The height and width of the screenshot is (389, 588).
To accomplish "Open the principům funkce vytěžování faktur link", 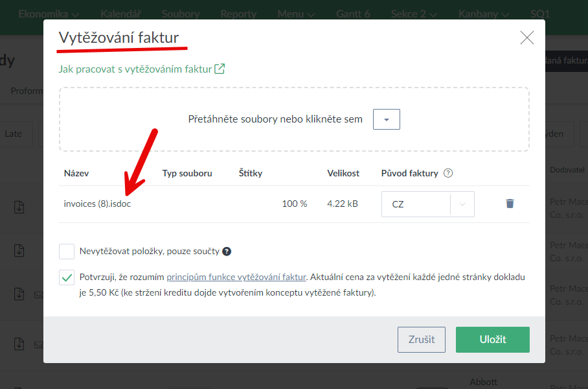I will (x=236, y=277).
